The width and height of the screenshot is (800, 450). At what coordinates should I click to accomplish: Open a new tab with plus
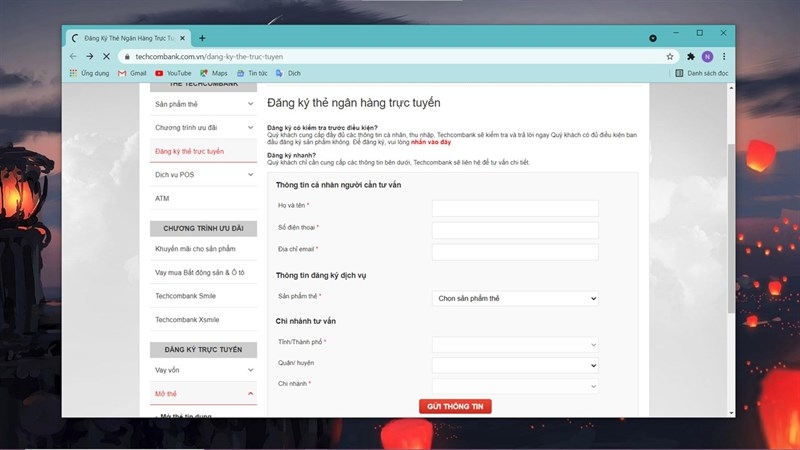coord(202,38)
